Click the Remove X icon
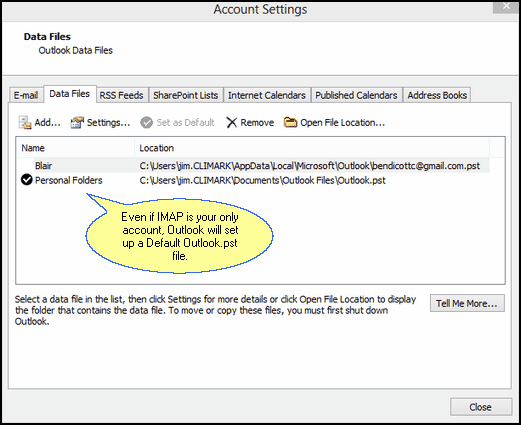521x425 pixels. click(x=231, y=123)
